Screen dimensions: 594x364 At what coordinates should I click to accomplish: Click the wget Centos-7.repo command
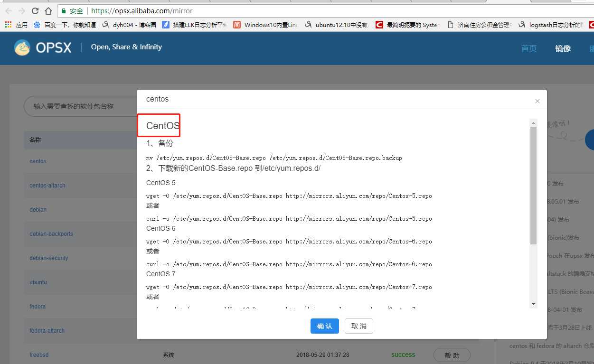[x=289, y=287]
